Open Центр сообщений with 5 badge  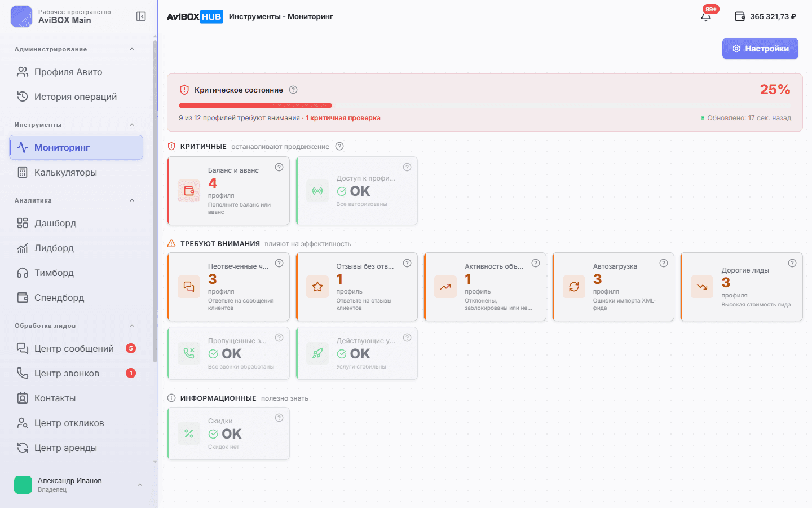[76, 348]
